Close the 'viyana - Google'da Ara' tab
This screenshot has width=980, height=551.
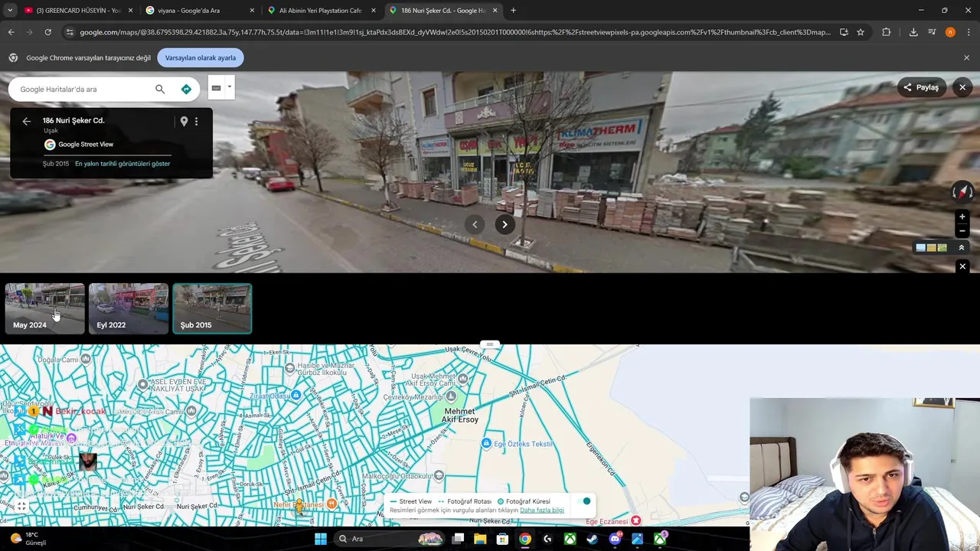click(x=252, y=11)
